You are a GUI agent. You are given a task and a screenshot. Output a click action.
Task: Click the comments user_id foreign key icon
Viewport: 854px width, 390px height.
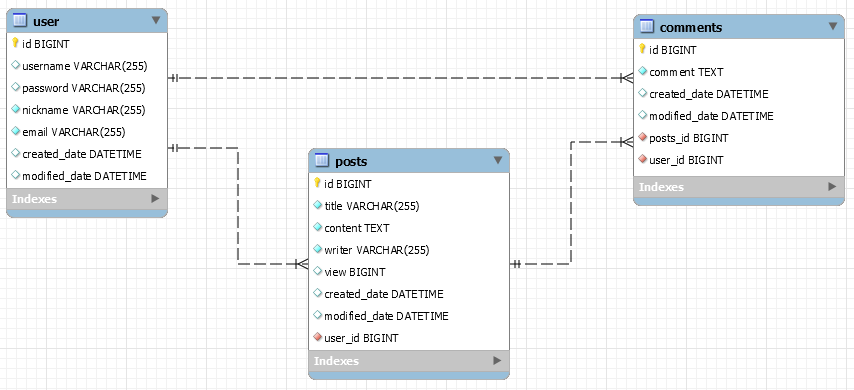[642, 160]
